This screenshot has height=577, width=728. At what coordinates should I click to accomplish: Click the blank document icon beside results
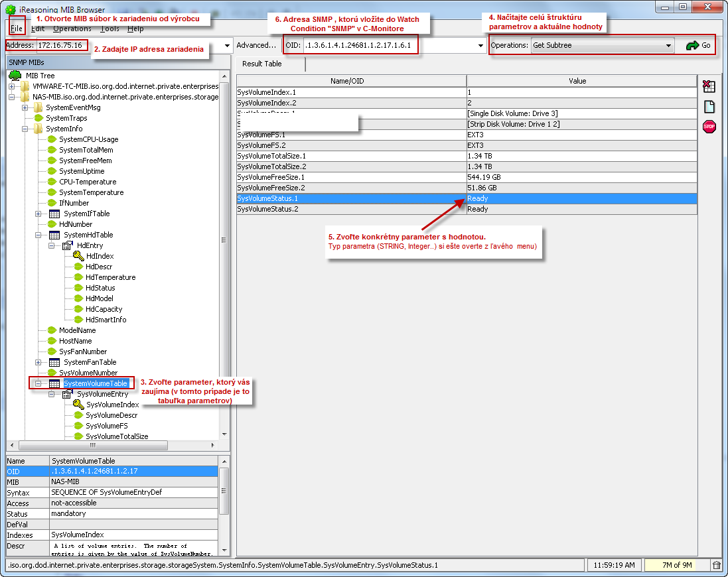(x=709, y=107)
